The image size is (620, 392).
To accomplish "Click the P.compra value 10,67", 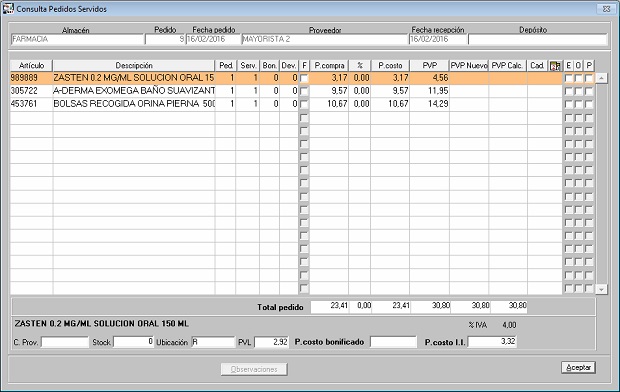I will (x=337, y=104).
